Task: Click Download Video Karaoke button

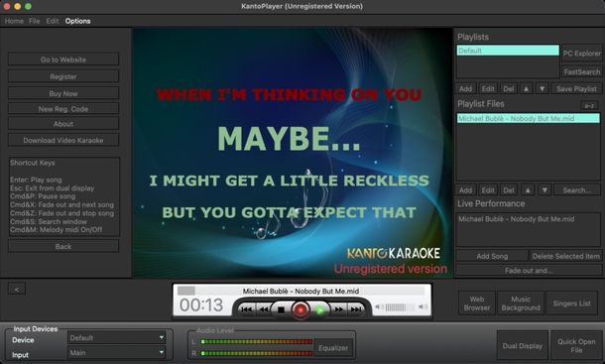Action: (x=63, y=140)
